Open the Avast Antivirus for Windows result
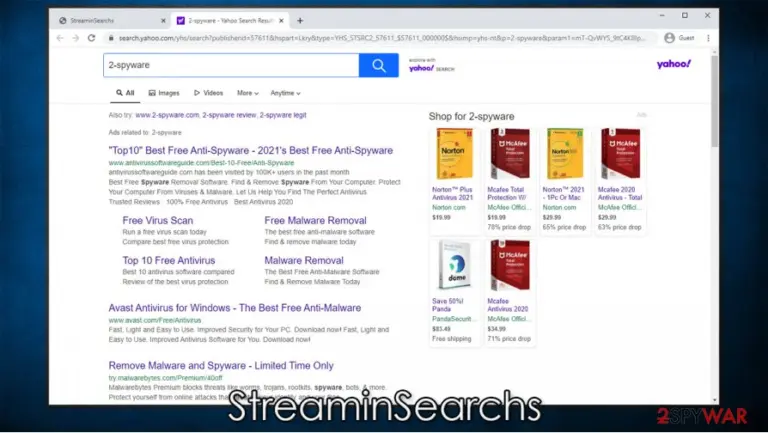Image resolution: width=768 pixels, height=433 pixels. (235, 308)
